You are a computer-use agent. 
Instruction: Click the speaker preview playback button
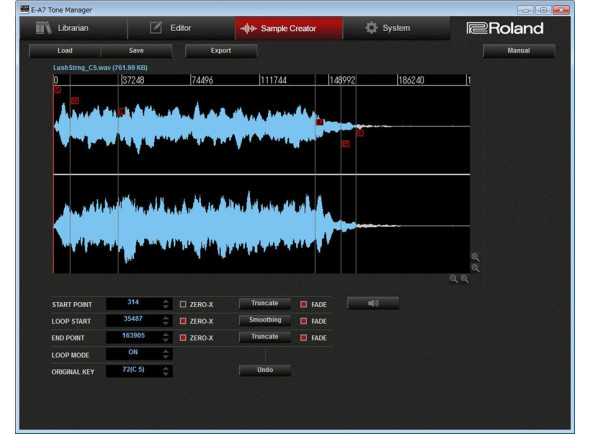[373, 303]
